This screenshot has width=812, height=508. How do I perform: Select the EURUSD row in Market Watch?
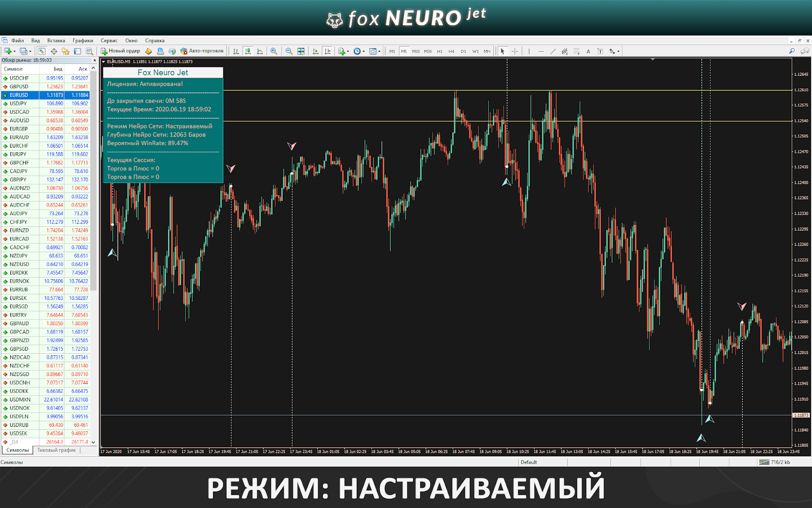46,95
